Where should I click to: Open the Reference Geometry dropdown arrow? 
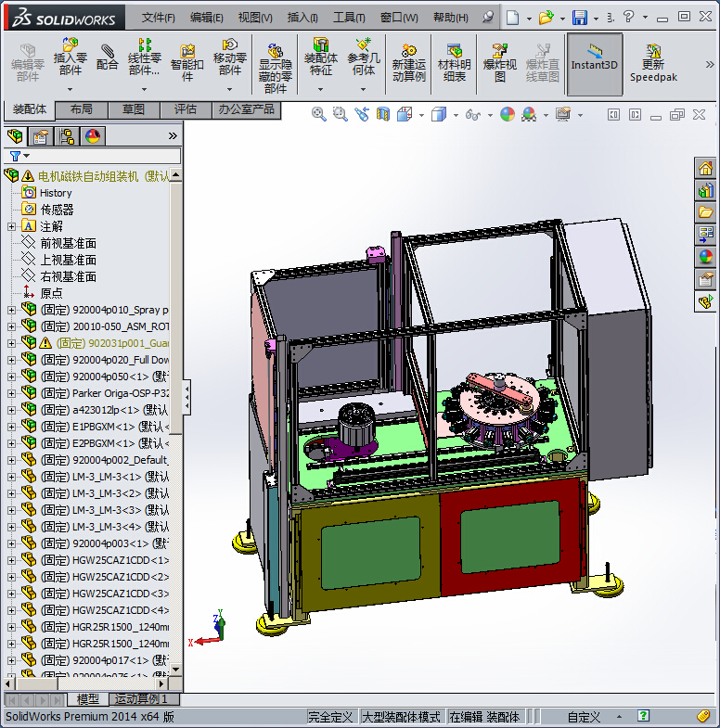pyautogui.click(x=364, y=89)
